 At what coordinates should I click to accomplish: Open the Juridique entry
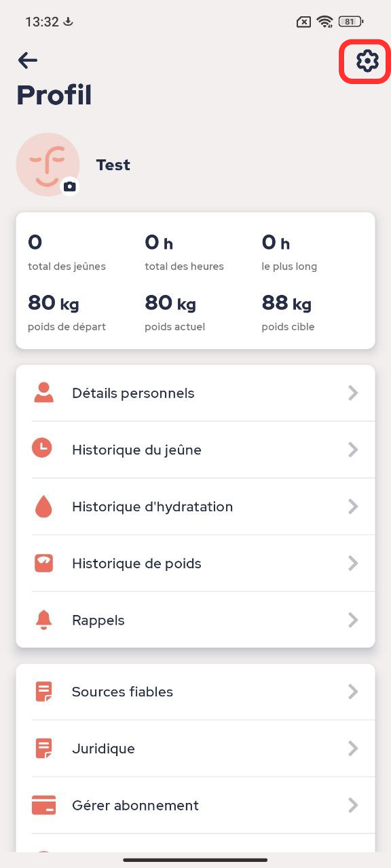[195, 749]
